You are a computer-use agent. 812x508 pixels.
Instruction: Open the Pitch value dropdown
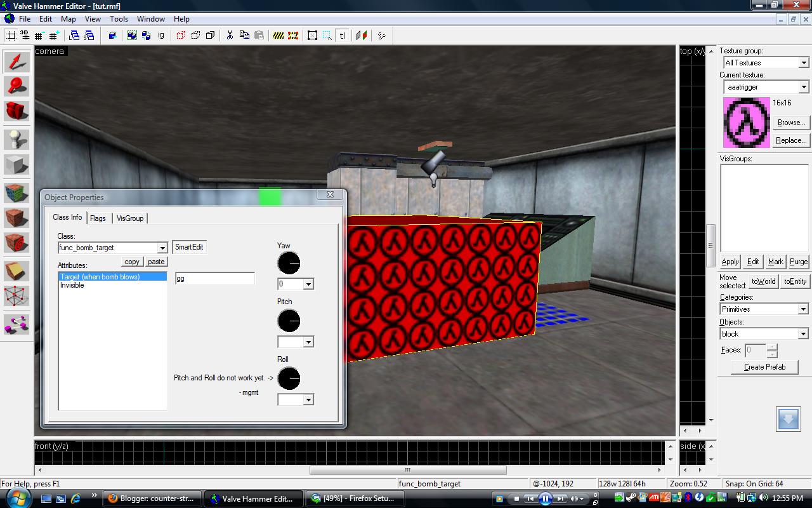point(308,342)
